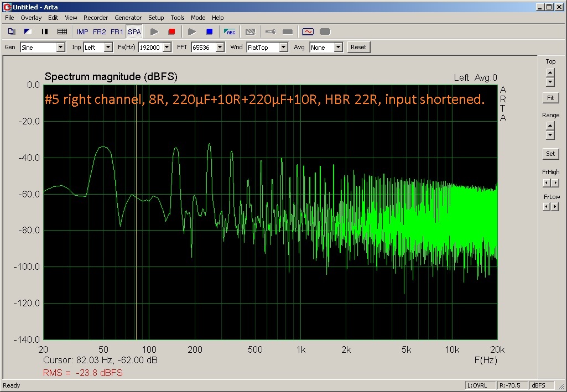Click the black-and-white color mode icon
The image size is (567, 392).
[28, 32]
